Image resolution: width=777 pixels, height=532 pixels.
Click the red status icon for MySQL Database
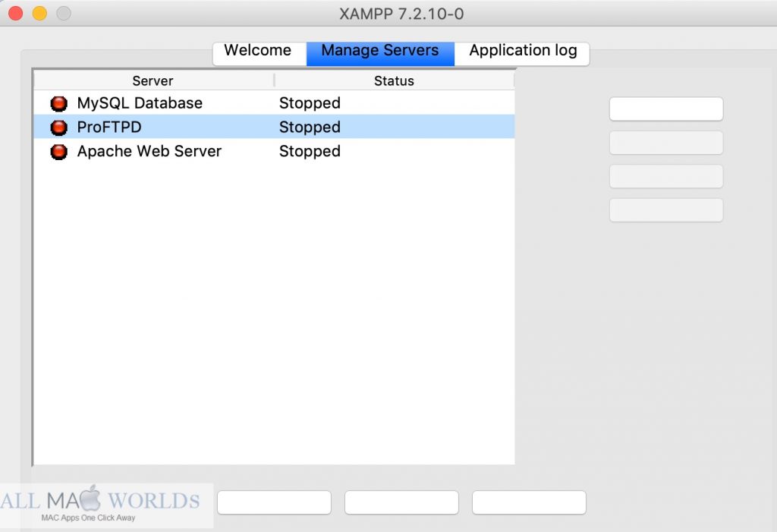click(x=59, y=104)
